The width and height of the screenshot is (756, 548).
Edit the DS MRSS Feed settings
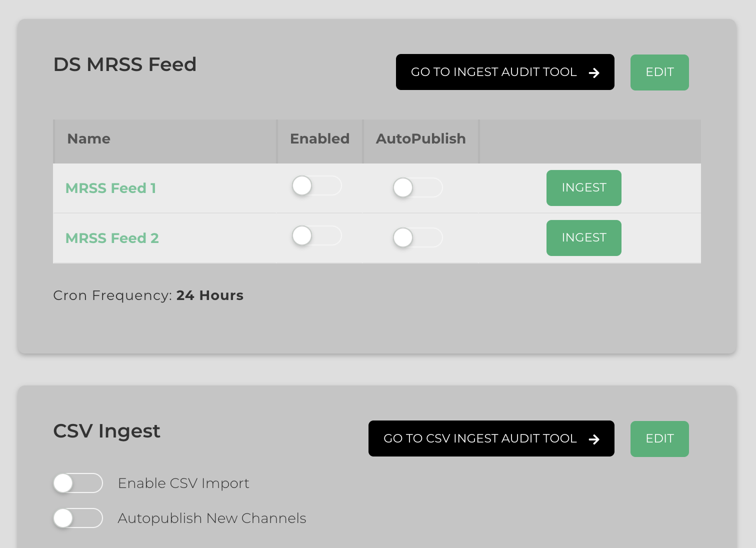pyautogui.click(x=659, y=72)
